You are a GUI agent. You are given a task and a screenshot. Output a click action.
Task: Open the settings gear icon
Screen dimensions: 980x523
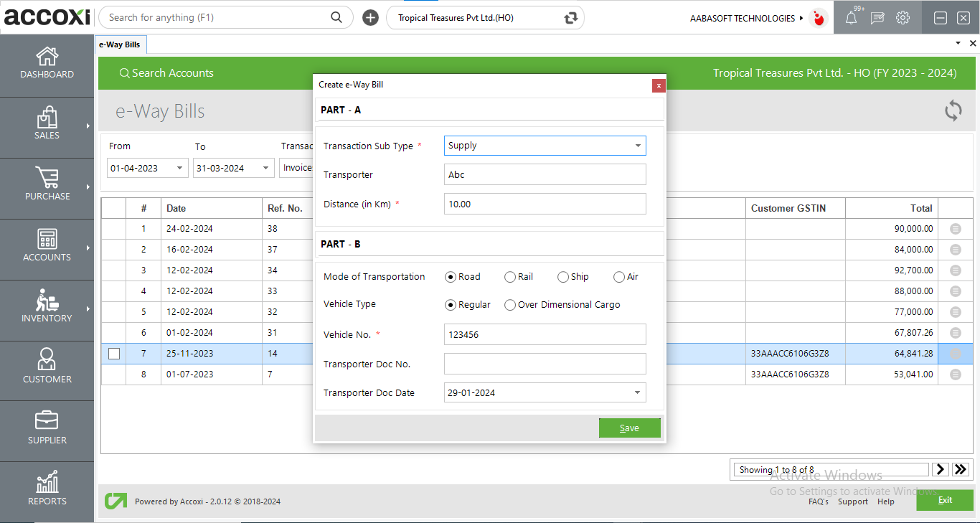(903, 17)
